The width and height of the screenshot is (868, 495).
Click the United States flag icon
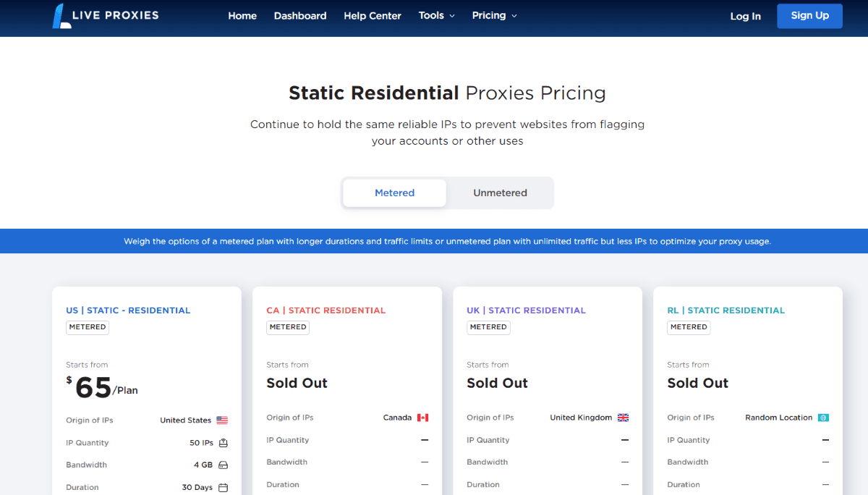tap(222, 420)
